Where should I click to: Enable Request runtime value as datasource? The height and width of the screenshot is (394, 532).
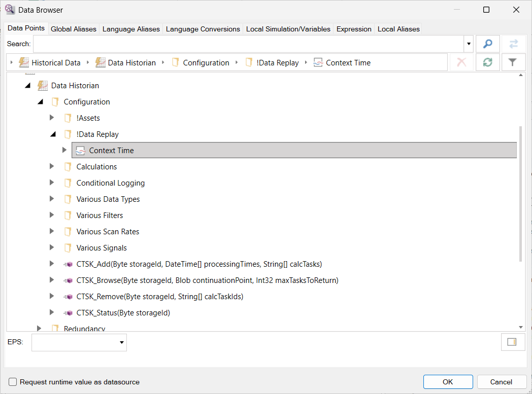pyautogui.click(x=13, y=382)
